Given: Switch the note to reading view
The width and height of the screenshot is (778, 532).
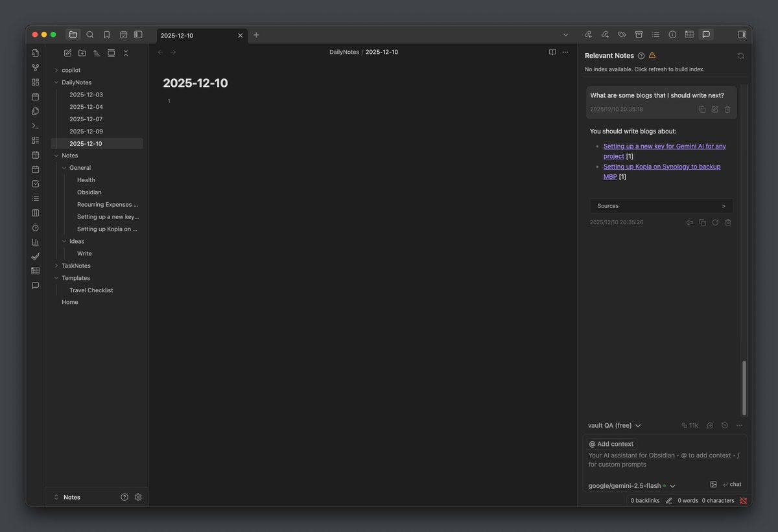Looking at the screenshot, I should (x=552, y=52).
